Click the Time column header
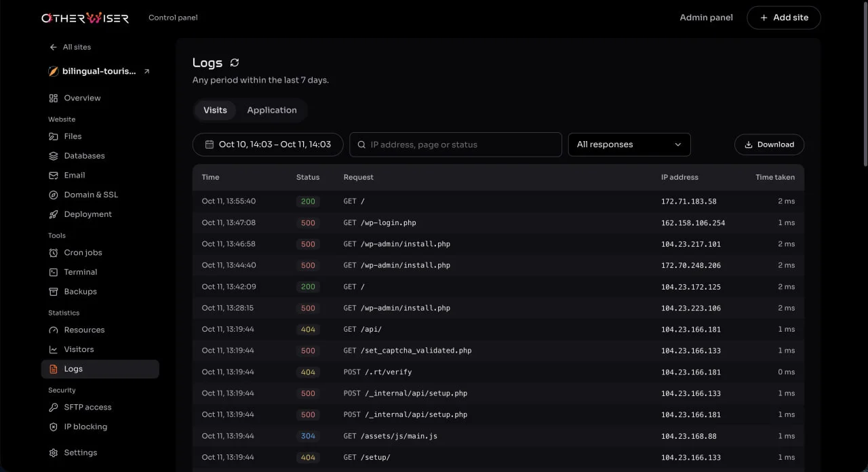The width and height of the screenshot is (868, 472). (210, 177)
